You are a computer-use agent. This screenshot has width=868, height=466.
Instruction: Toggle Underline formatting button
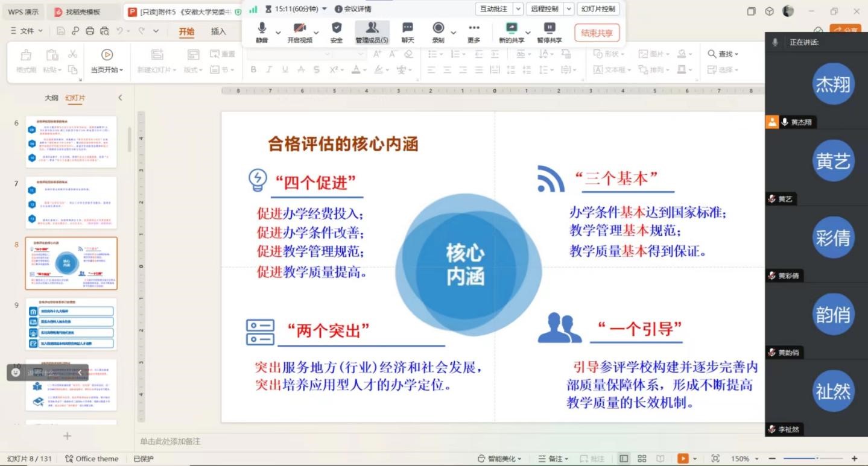pyautogui.click(x=285, y=70)
